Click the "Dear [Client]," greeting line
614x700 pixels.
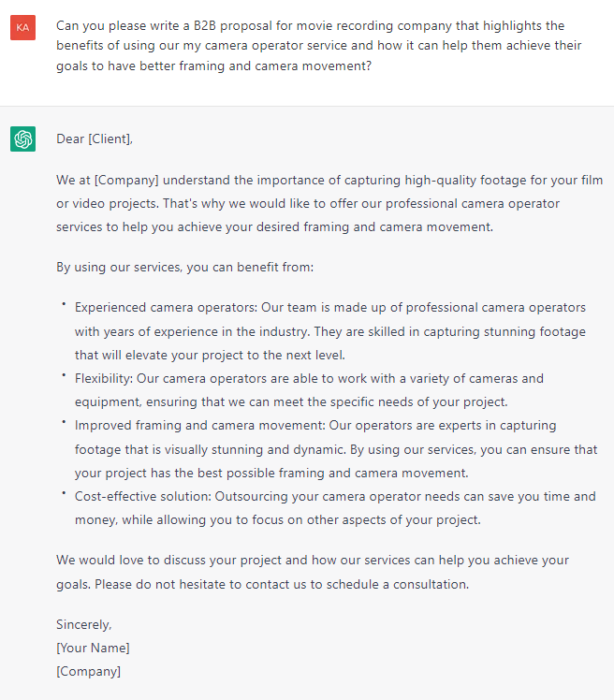95,139
